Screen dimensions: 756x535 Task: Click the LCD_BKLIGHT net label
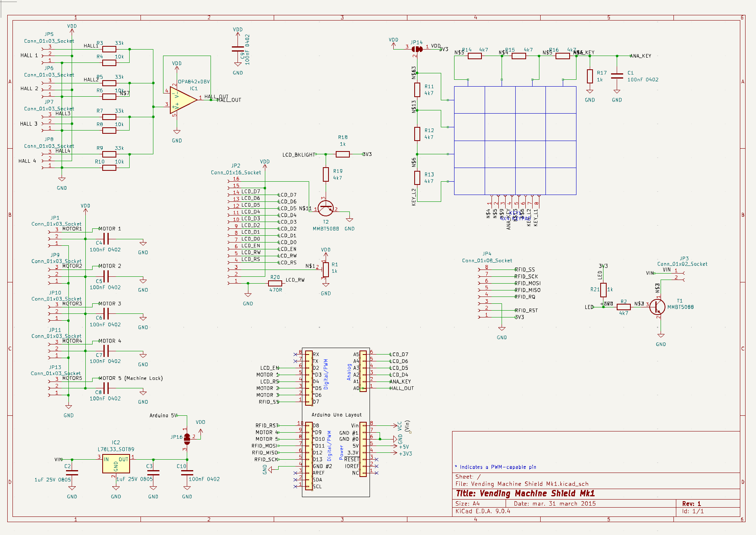(x=299, y=154)
